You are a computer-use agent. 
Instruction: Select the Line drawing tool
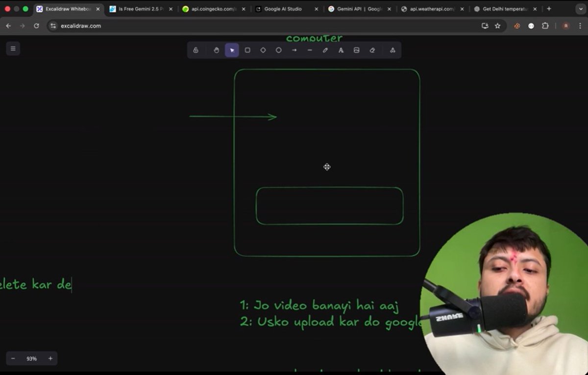click(310, 50)
